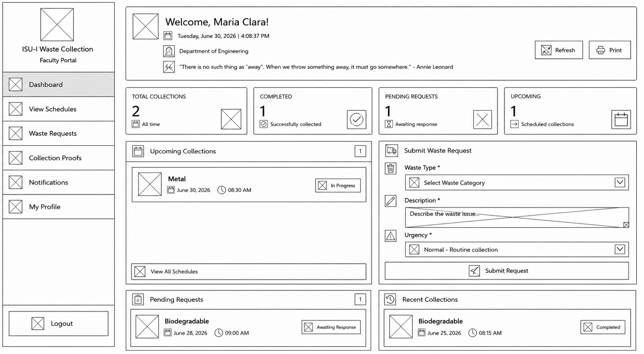Screen dimensions: 644x354
Task: Click the clipboard icon in Pending Requests header
Action: [x=138, y=300]
